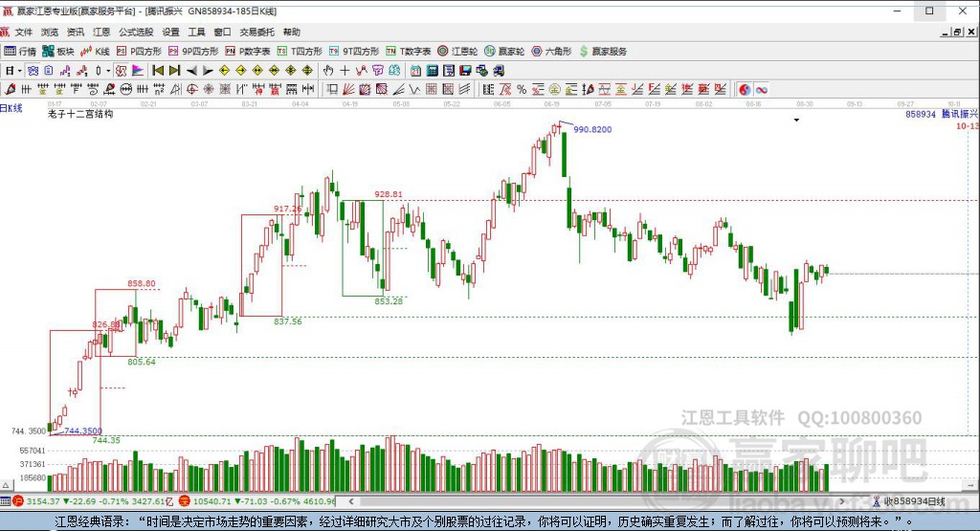Viewport: 980px width, 531px height.
Task: Toggle the yin-yang icon button
Action: (x=745, y=89)
